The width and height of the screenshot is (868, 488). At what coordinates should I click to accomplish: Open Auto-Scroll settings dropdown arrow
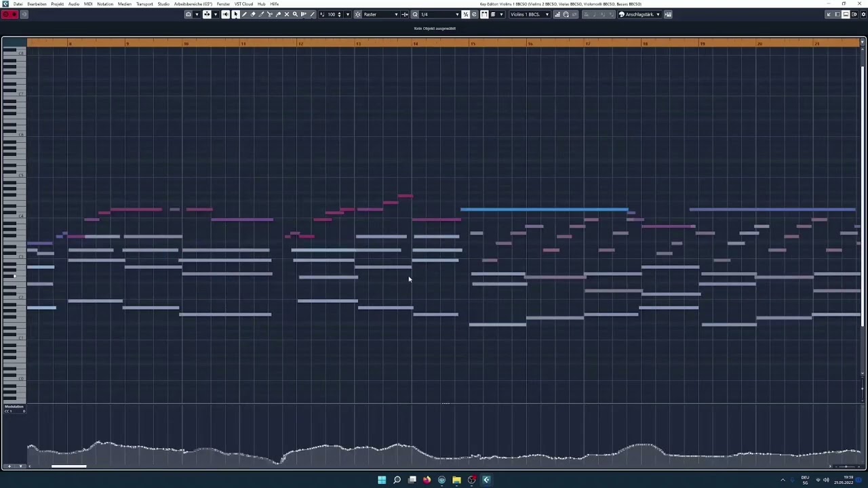point(216,14)
